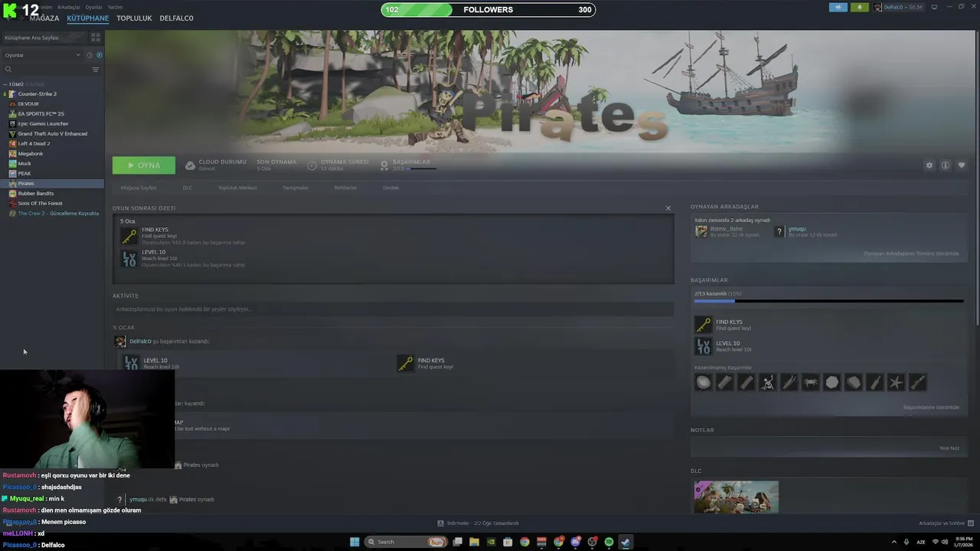
Task: Click the starfish unearned achievement icon
Action: pos(897,382)
